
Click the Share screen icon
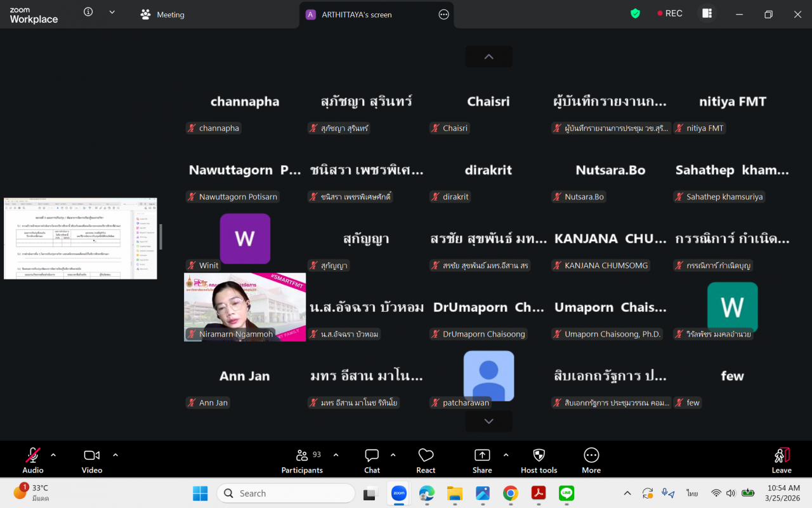point(482,460)
